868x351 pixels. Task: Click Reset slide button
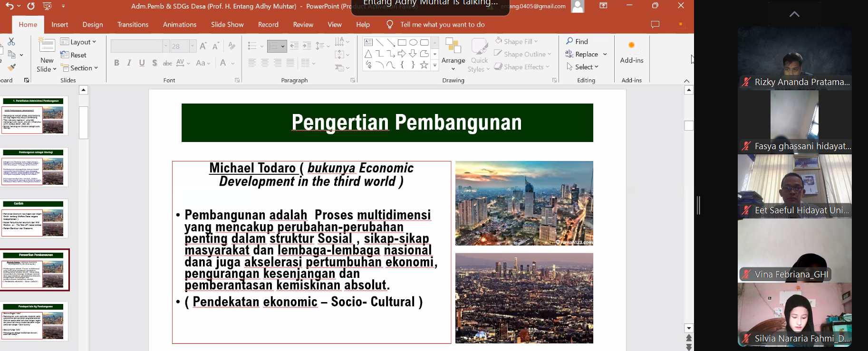pyautogui.click(x=74, y=55)
